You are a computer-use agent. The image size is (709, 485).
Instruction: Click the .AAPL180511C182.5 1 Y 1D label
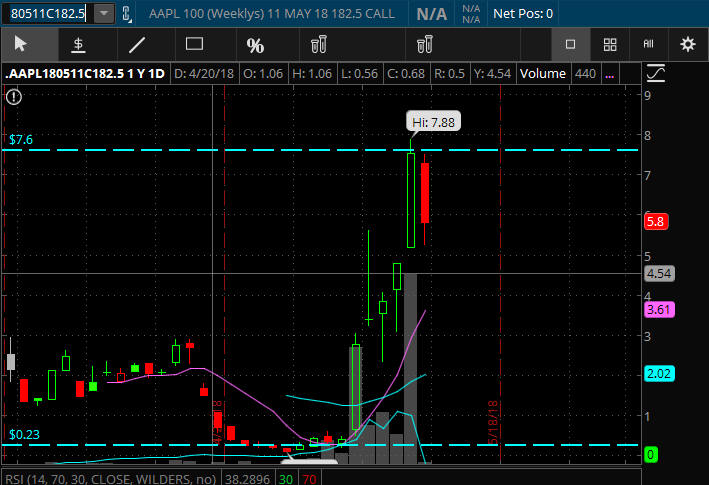(x=85, y=74)
